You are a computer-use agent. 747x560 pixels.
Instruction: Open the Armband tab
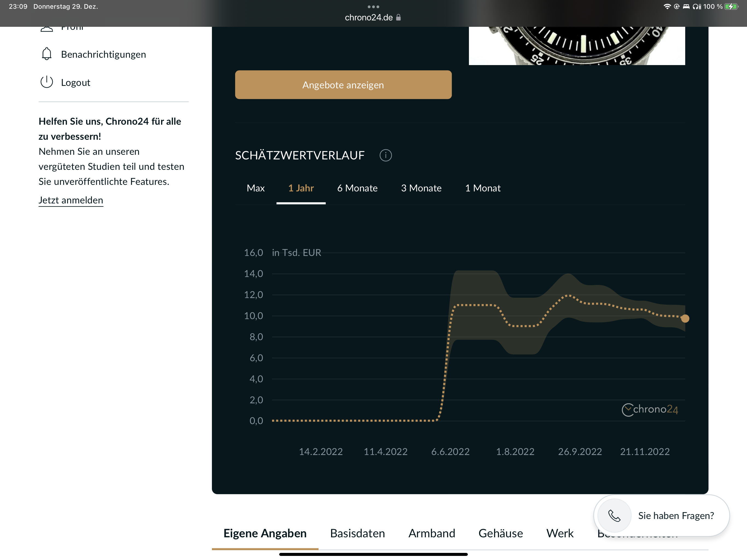pyautogui.click(x=431, y=533)
